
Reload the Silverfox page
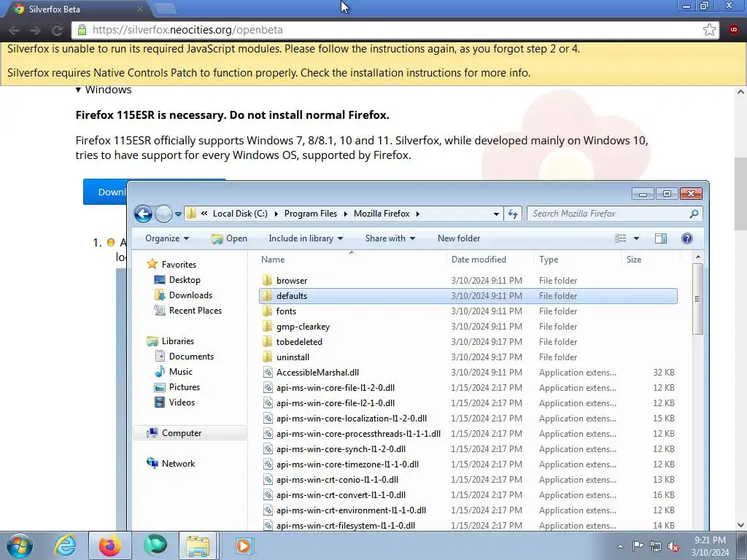coord(57,31)
